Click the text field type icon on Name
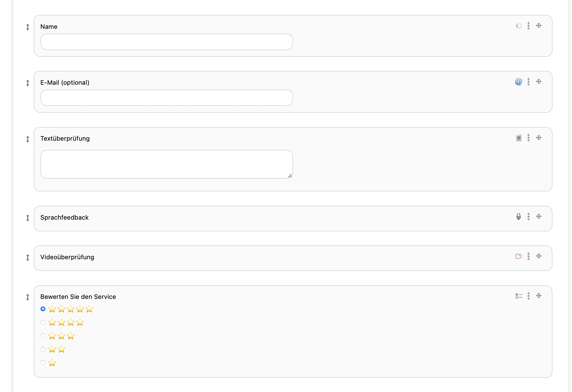This screenshot has width=572, height=392. pyautogui.click(x=518, y=26)
